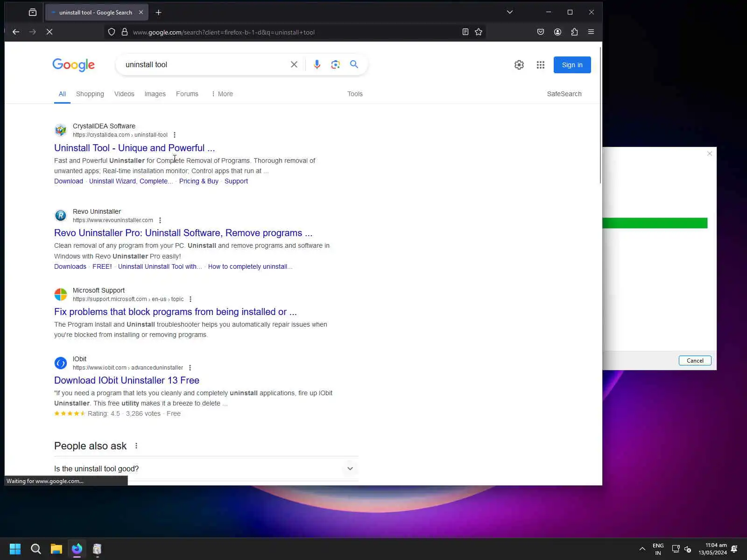Click the Firefox taskbar icon
This screenshot has width=747, height=560.
click(x=77, y=549)
